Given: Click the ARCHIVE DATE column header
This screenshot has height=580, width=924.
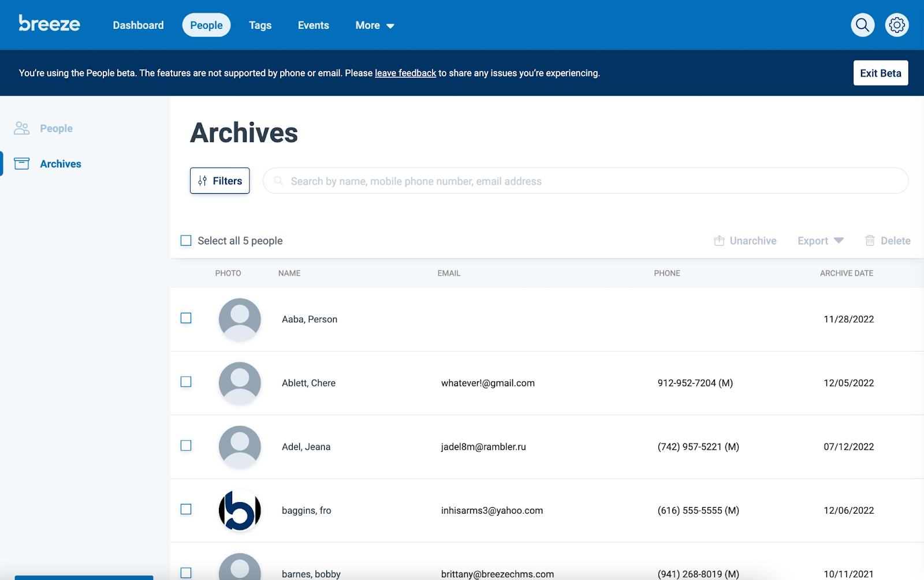Looking at the screenshot, I should [x=847, y=273].
